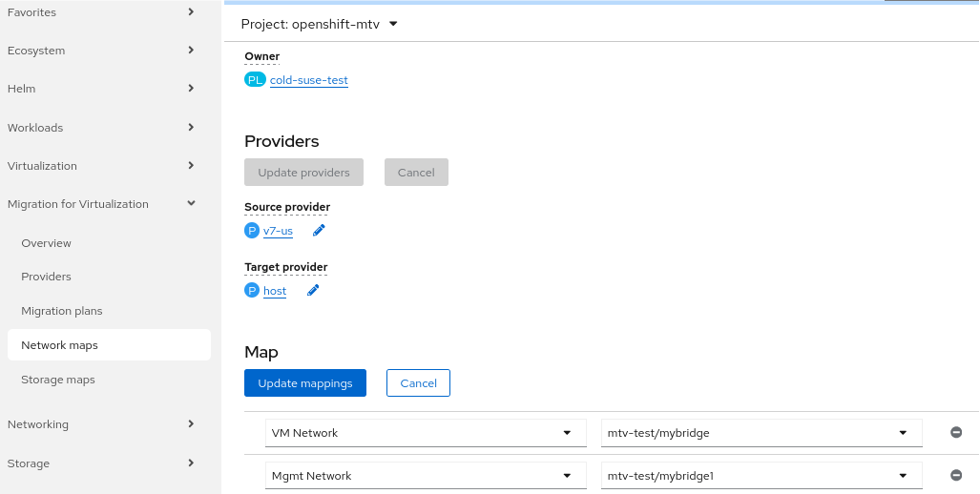This screenshot has height=494, width=980.
Task: Remove the Mgmt Network mapping row
Action: click(956, 475)
